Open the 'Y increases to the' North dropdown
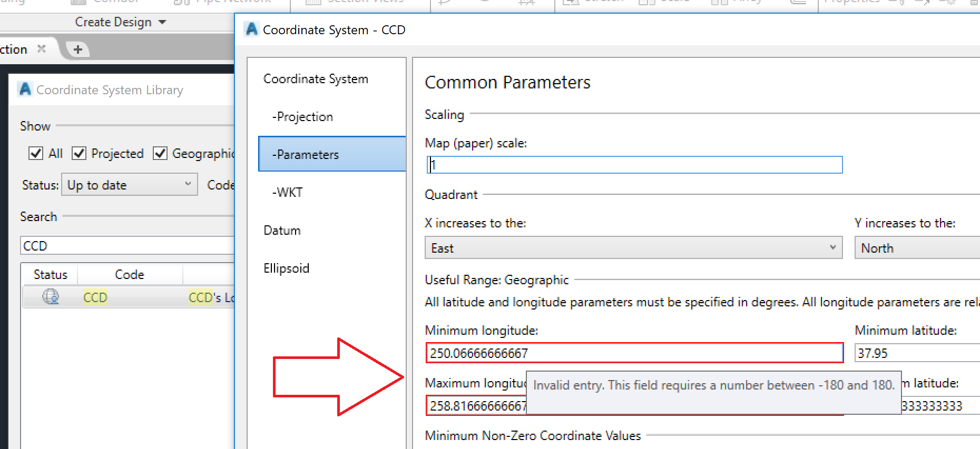 [917, 248]
